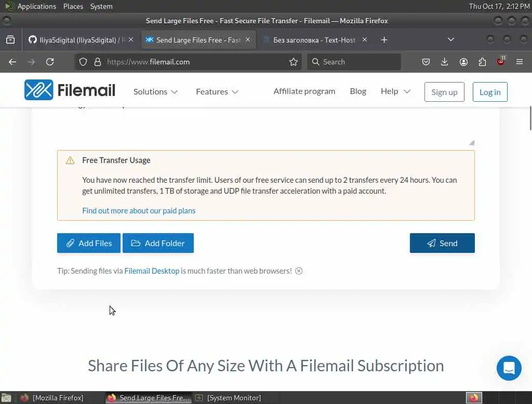Screen dimensions: 532x404
Task: Click the Free Transfer Usage warning icon
Action: [70, 160]
